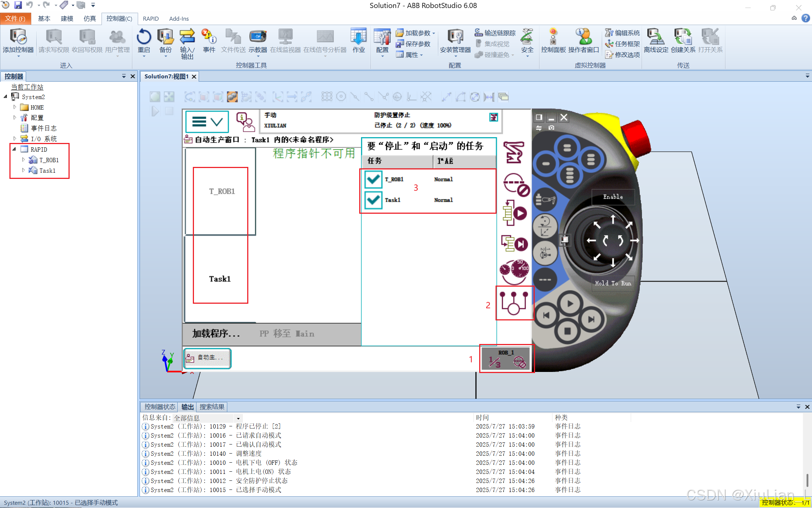The height and width of the screenshot is (508, 812).
Task: Click the Restart (重启) controller icon
Action: [x=144, y=36]
